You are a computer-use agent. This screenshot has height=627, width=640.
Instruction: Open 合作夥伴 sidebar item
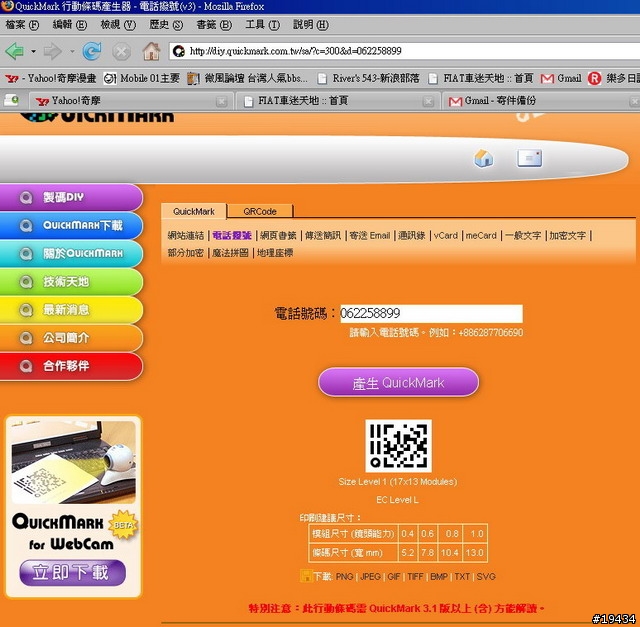click(x=71, y=366)
